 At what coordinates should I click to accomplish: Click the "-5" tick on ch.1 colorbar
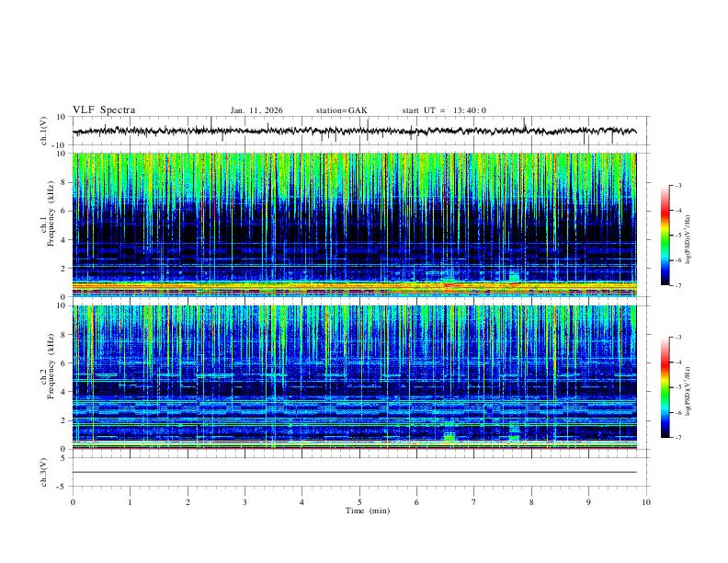coord(677,236)
